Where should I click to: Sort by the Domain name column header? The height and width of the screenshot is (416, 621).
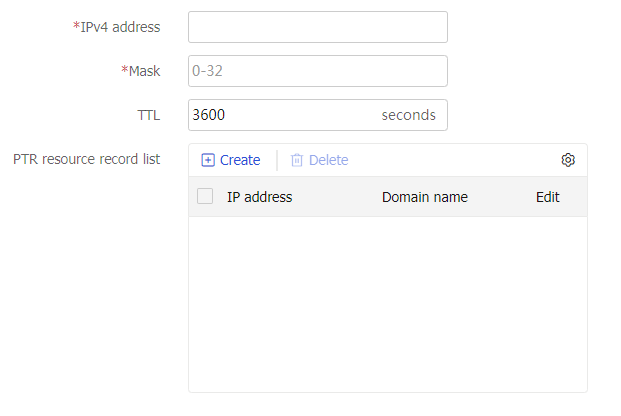pos(425,197)
